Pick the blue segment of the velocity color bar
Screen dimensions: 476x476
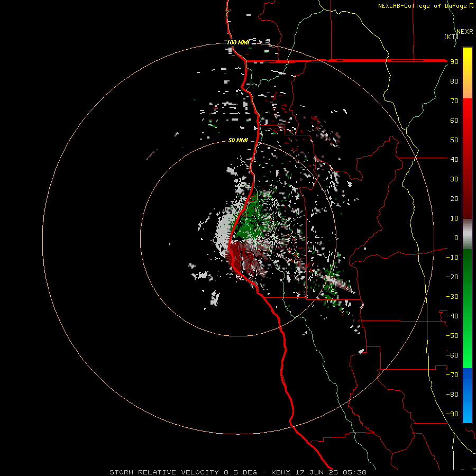[467, 395]
